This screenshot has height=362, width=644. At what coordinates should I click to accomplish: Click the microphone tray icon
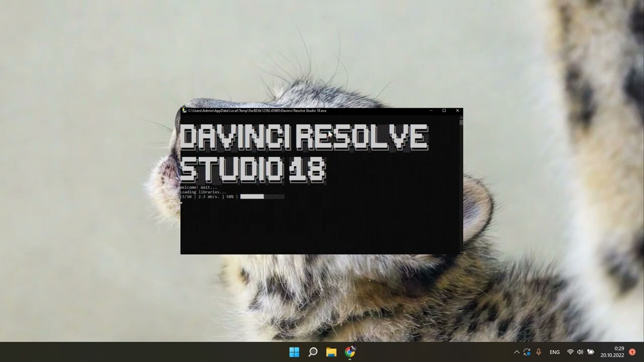(x=539, y=352)
